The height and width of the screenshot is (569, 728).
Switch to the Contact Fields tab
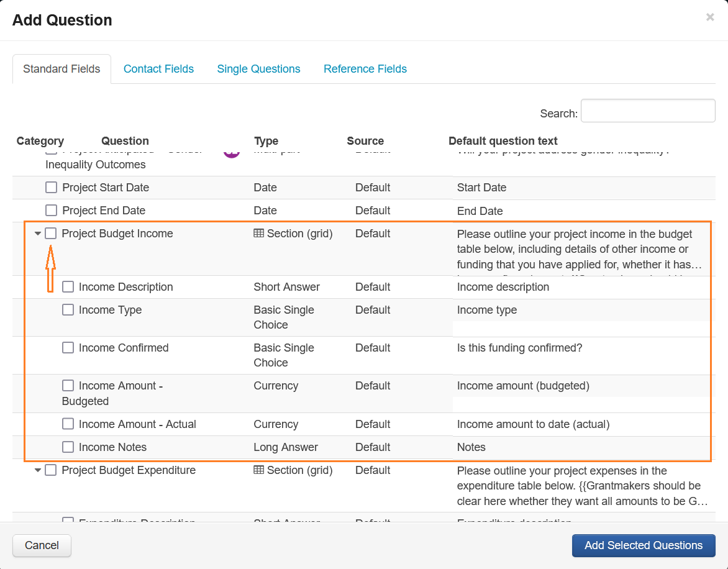[158, 69]
